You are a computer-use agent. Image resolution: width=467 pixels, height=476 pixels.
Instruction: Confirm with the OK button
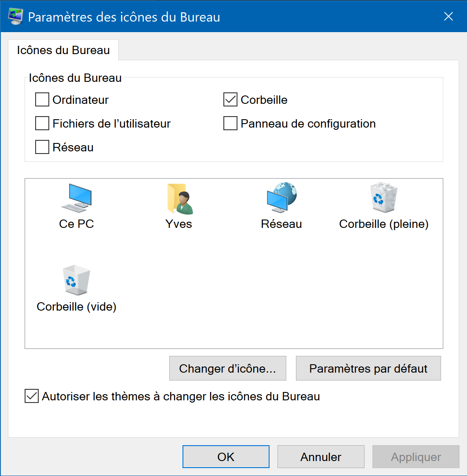226,457
